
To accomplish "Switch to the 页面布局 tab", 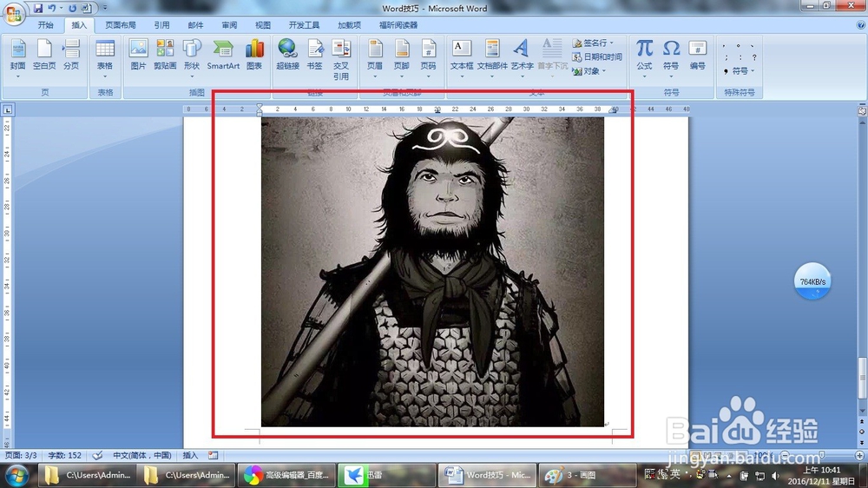I will click(120, 25).
